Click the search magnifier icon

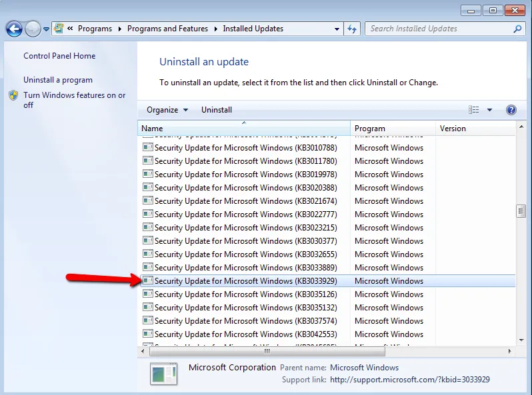(x=517, y=29)
